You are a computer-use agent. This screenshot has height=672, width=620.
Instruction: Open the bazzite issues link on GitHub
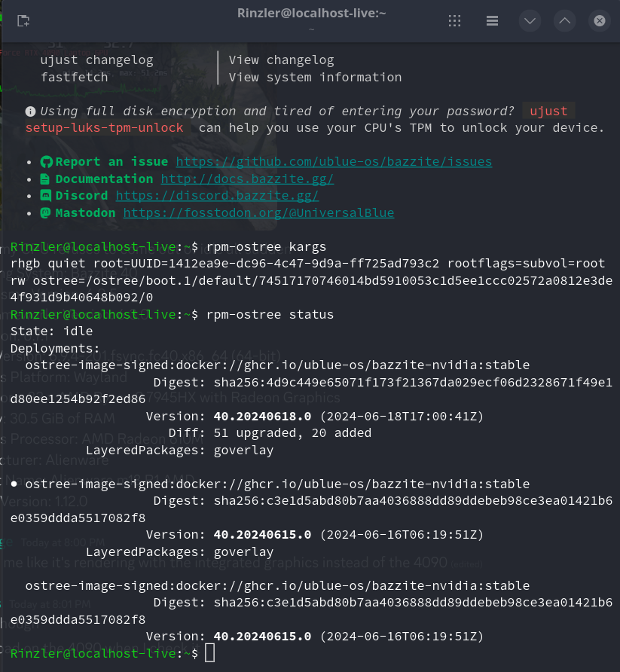(333, 161)
